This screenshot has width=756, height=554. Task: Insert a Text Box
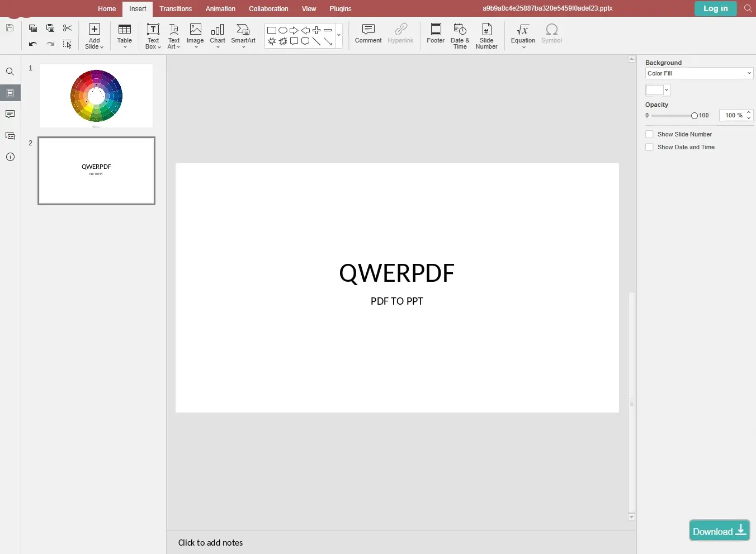coord(153,36)
